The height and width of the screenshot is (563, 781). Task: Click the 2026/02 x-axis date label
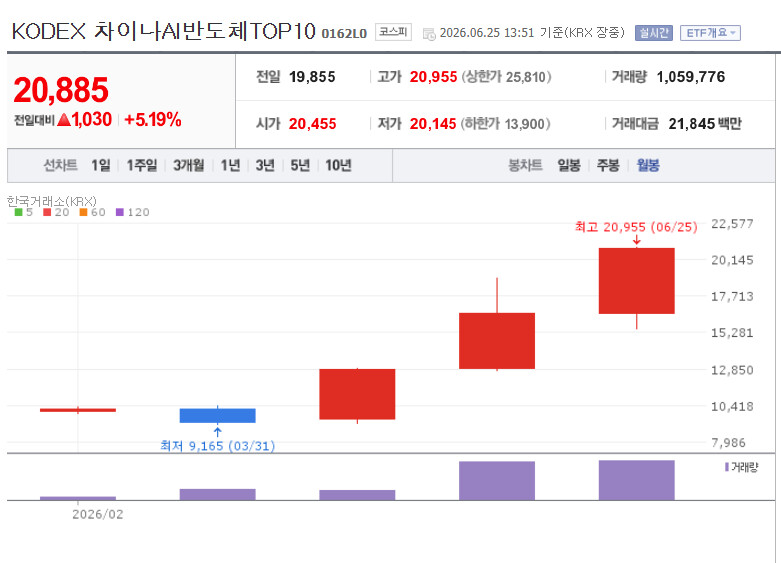coord(98,514)
